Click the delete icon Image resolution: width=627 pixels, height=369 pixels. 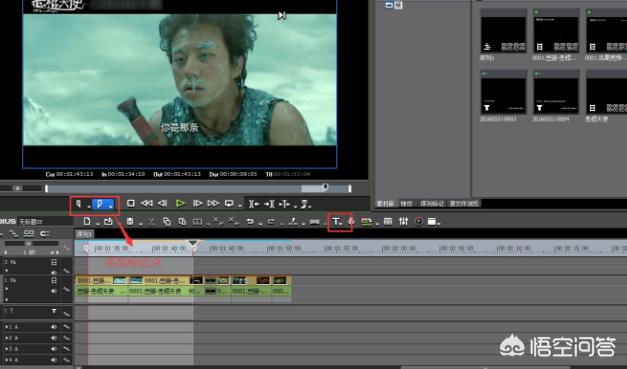[218, 221]
